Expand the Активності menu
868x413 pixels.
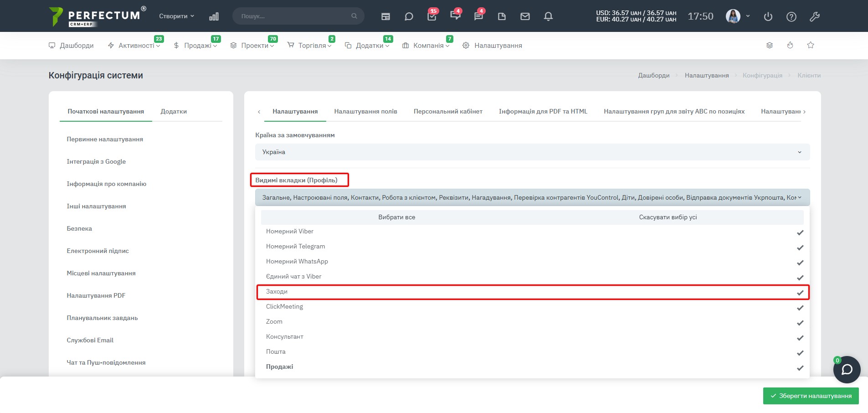tap(134, 46)
